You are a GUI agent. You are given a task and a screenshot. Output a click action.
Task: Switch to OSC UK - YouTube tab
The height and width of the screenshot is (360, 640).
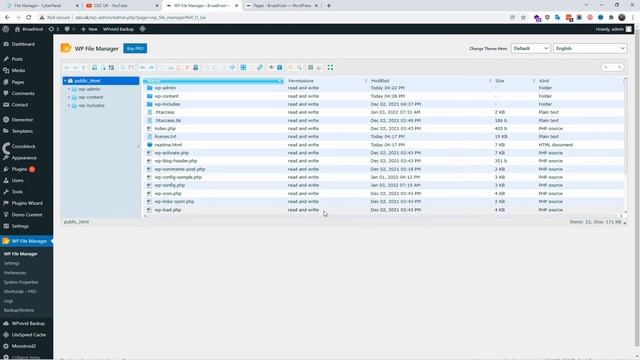(122, 6)
